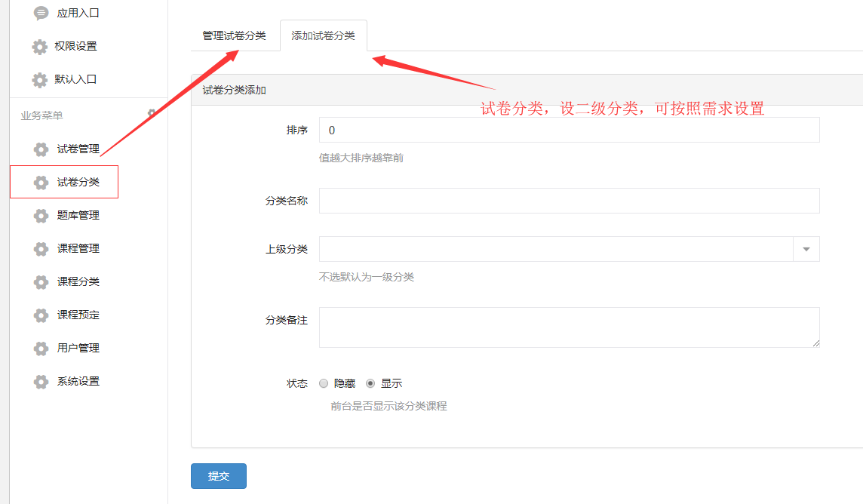Click the small gear icon beside 业务菜单

152,113
